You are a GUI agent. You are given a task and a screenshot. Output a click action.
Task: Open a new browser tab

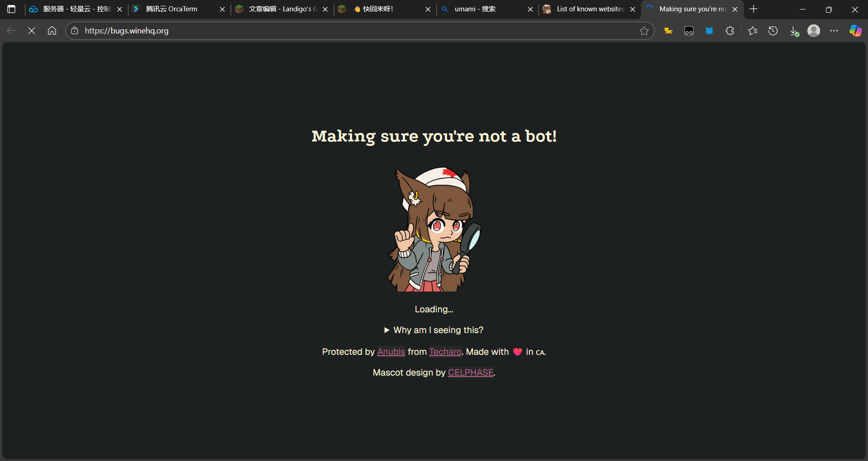pyautogui.click(x=753, y=9)
